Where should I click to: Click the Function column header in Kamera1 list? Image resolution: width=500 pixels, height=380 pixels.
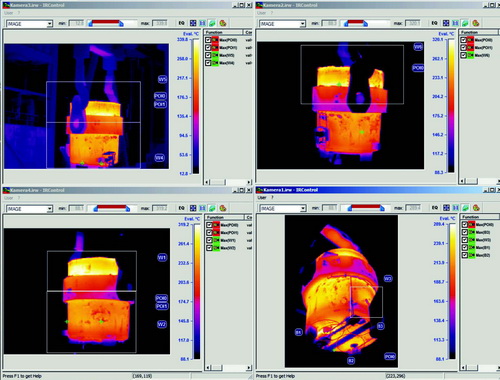[x=480, y=217]
